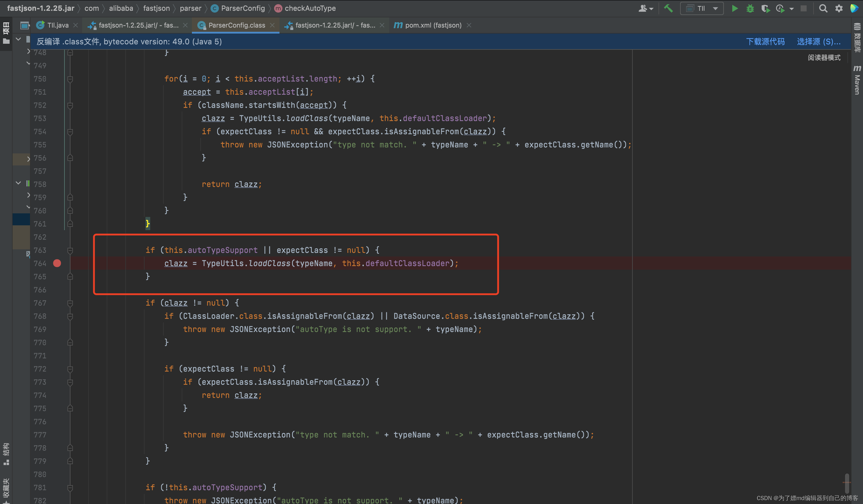Collapse the autoTypeSupport if fold at line 763
Image resolution: width=863 pixels, height=504 pixels.
tap(70, 251)
